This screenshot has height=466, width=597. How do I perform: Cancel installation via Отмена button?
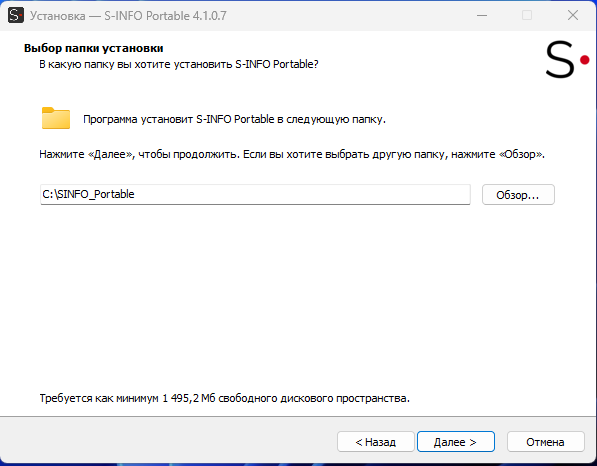pyautogui.click(x=546, y=442)
